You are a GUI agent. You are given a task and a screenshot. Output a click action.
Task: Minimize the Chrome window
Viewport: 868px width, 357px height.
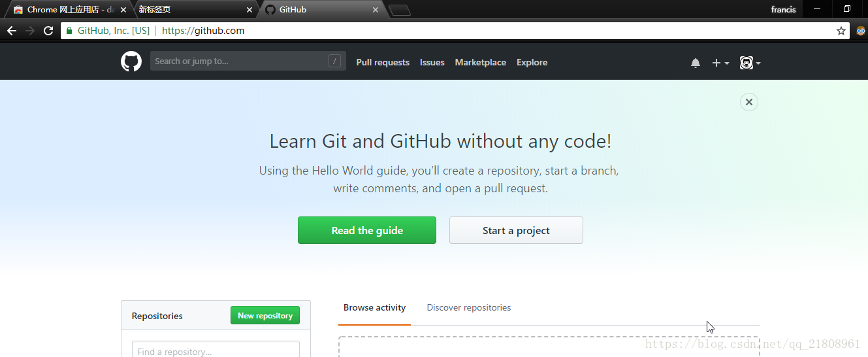pyautogui.click(x=816, y=9)
